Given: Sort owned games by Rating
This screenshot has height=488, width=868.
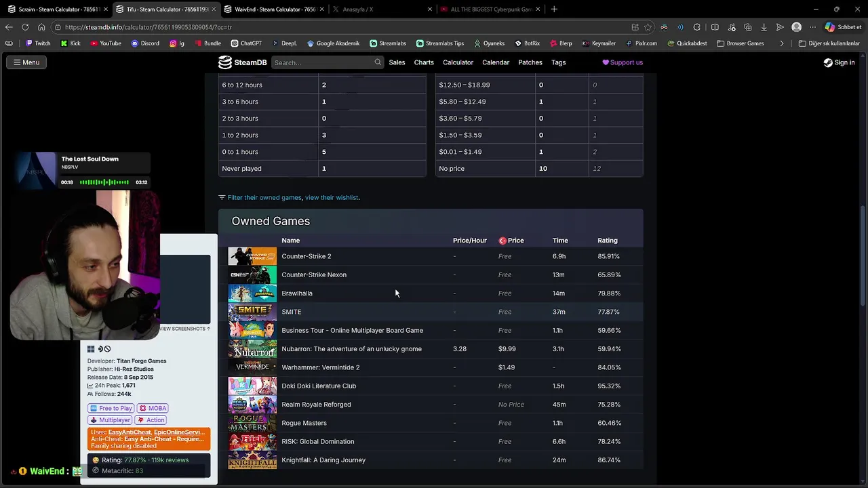Looking at the screenshot, I should tap(608, 241).
